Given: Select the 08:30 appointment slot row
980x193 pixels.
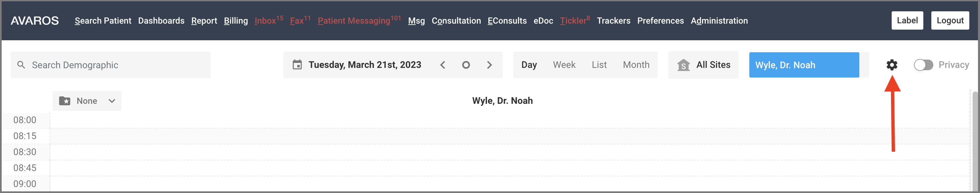Looking at the screenshot, I should 509,152.
